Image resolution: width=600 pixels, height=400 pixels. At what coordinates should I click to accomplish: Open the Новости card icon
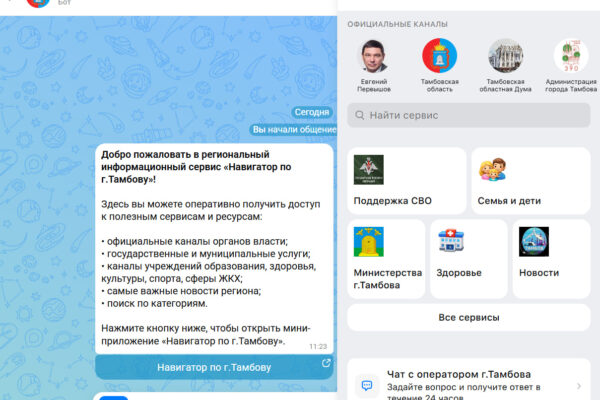534,242
